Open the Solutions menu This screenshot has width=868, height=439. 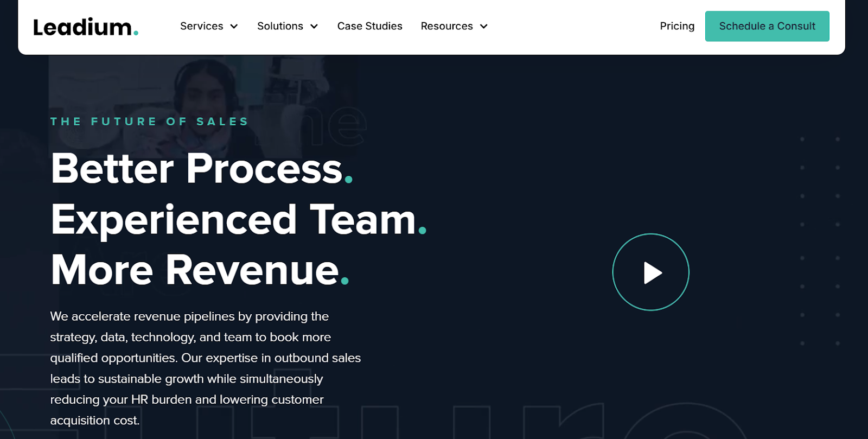tap(280, 26)
